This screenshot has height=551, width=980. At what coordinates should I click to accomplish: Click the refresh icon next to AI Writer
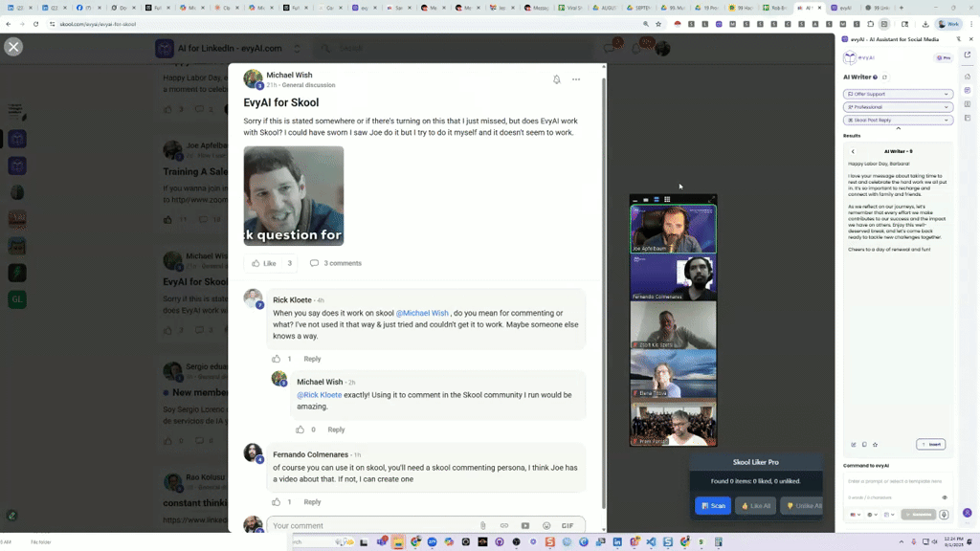tap(884, 77)
